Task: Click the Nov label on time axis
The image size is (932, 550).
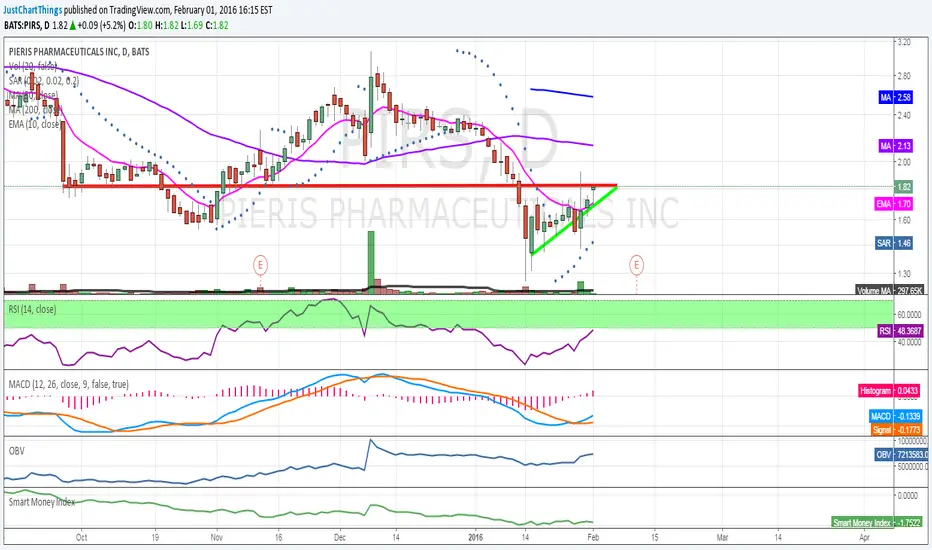Action: click(217, 537)
